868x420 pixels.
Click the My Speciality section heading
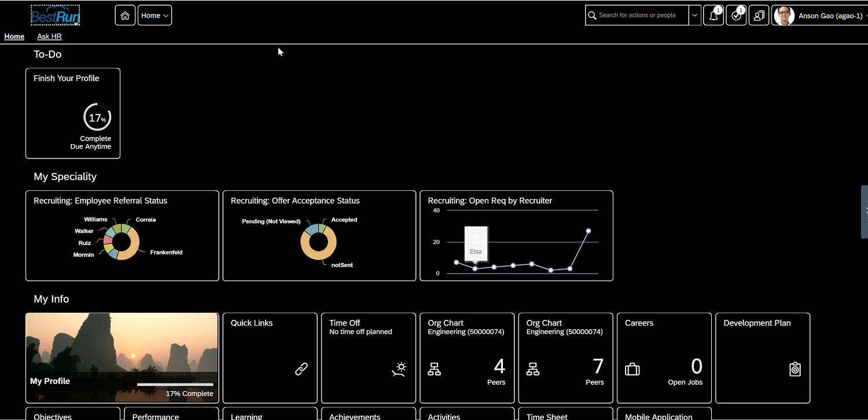pyautogui.click(x=65, y=177)
